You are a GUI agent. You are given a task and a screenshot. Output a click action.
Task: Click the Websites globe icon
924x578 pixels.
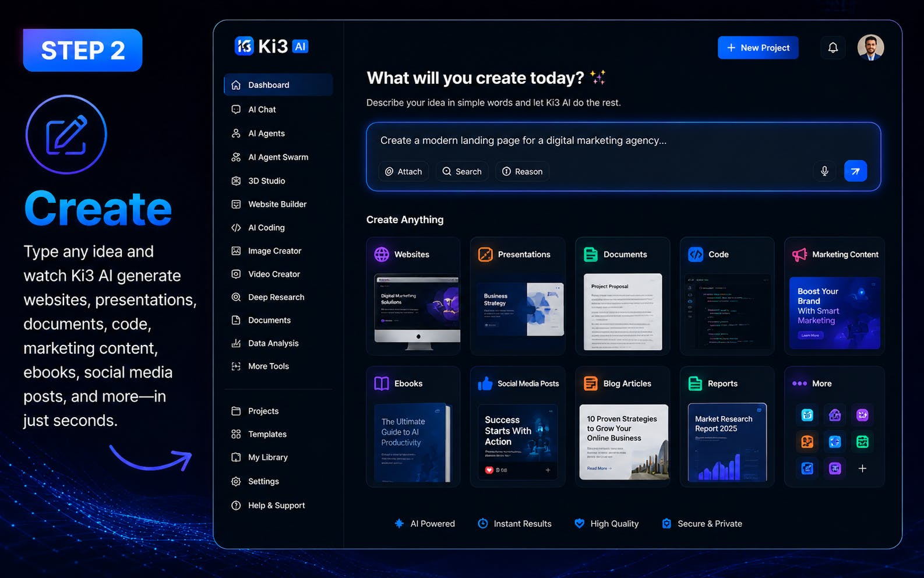point(382,255)
